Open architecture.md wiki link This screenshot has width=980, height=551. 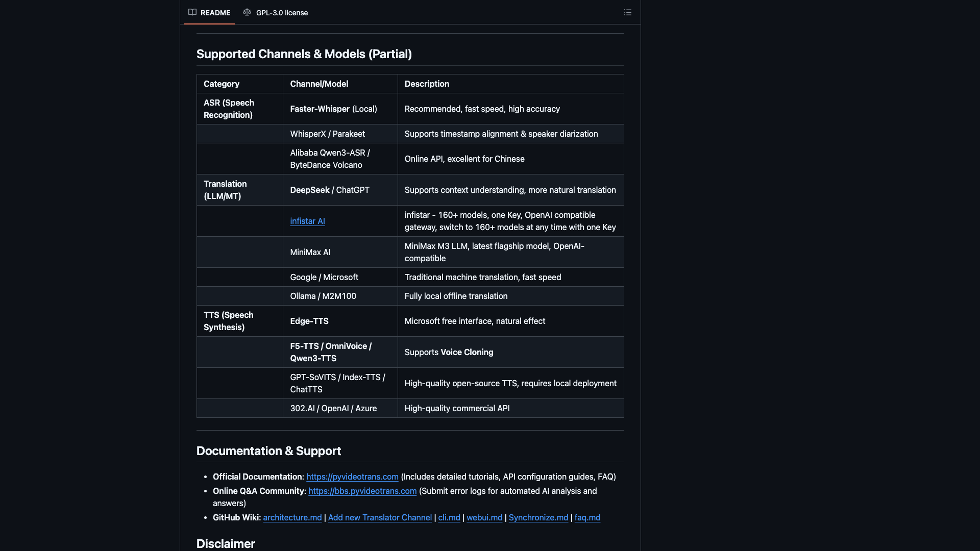[x=292, y=517]
